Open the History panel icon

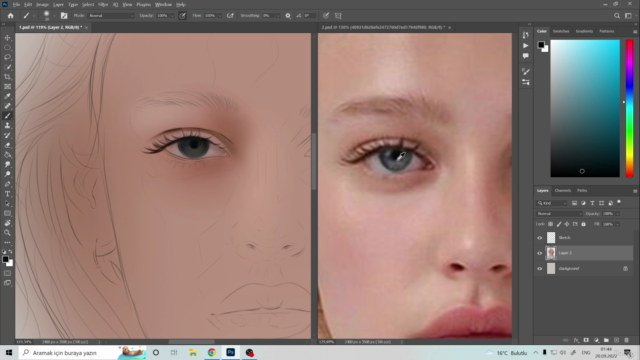(x=526, y=35)
